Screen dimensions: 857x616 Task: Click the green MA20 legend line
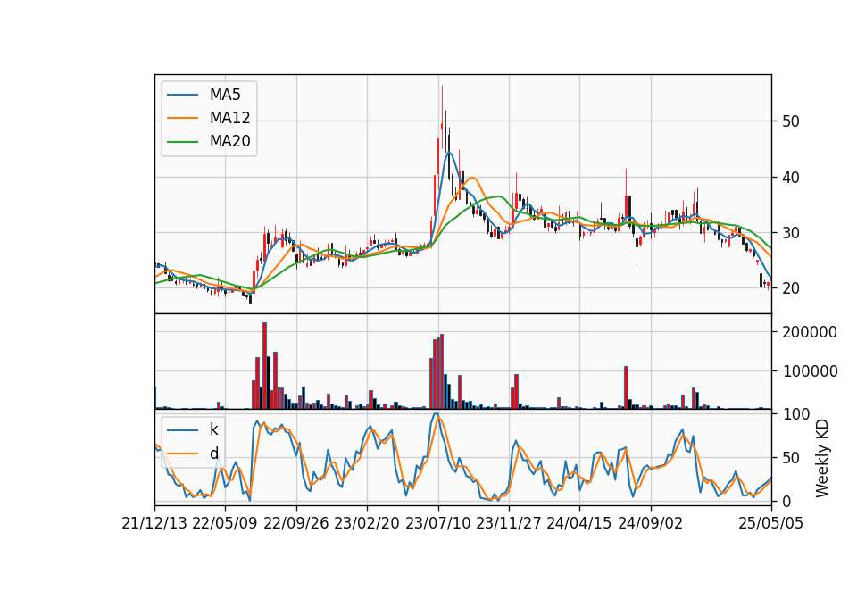(182, 142)
